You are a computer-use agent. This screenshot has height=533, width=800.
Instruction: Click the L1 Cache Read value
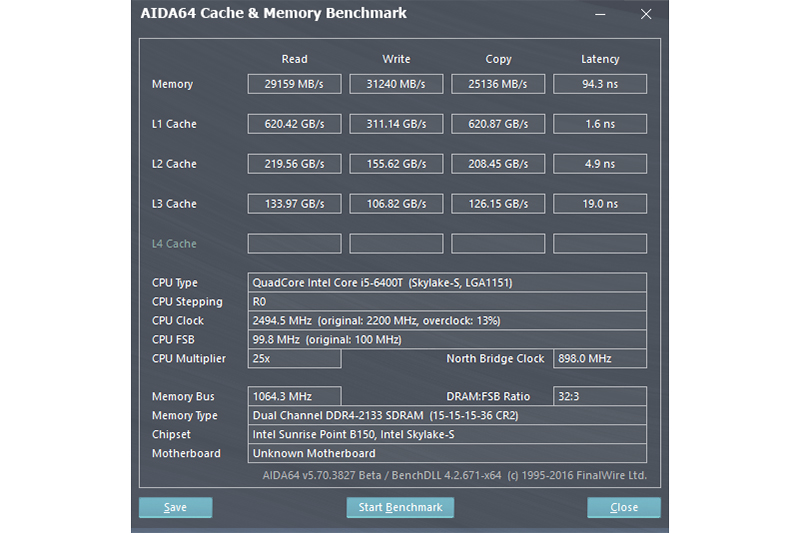click(x=294, y=124)
